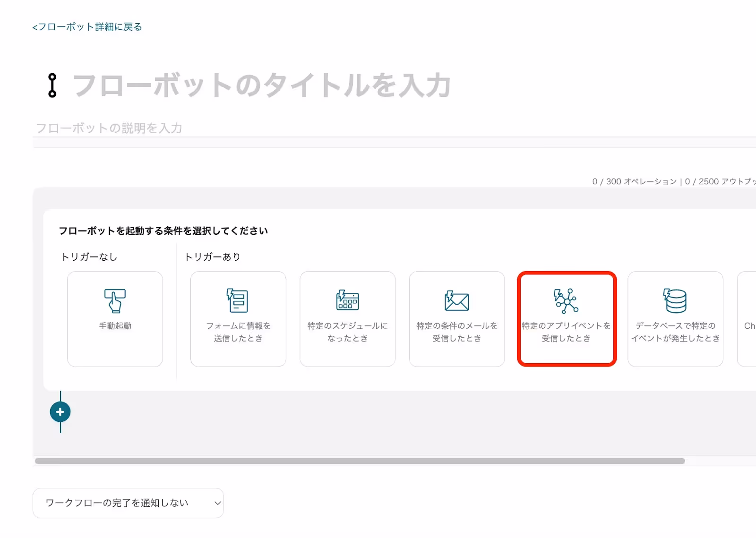
Task: Click the flow connector icon beside title
Action: point(52,85)
